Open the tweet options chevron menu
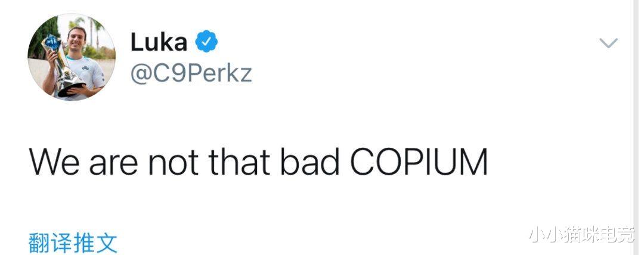644x255 pixels. click(608, 43)
